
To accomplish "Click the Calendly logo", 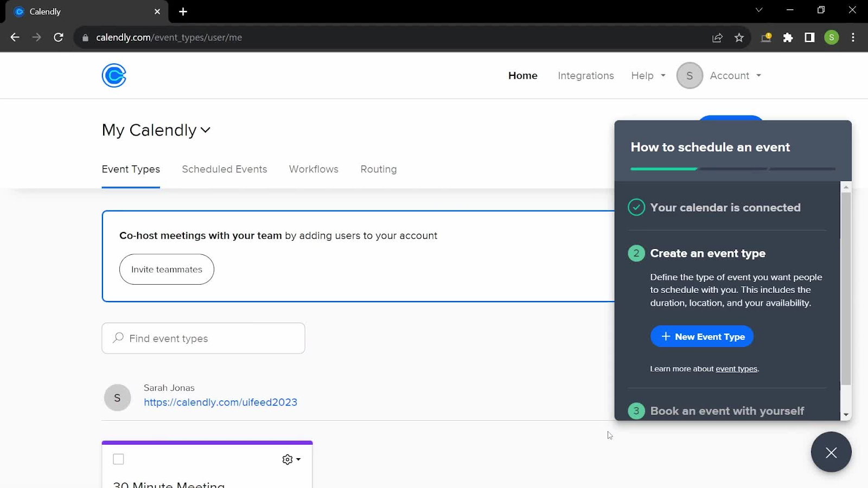I will [113, 75].
